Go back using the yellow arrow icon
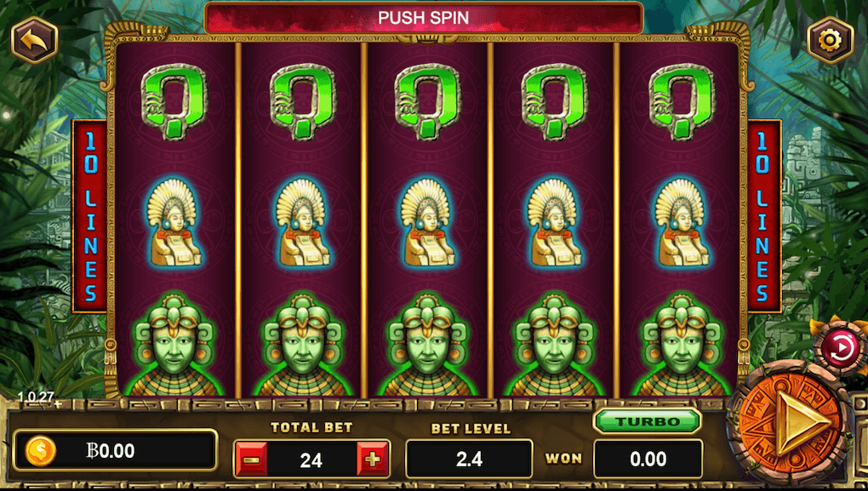868x491 pixels. coord(34,40)
